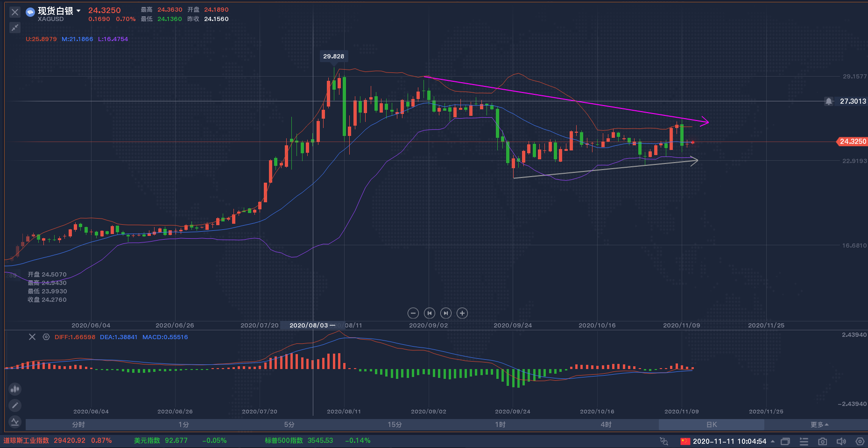Click the 美元指数 ticker label
The height and width of the screenshot is (448, 868).
coord(147,441)
